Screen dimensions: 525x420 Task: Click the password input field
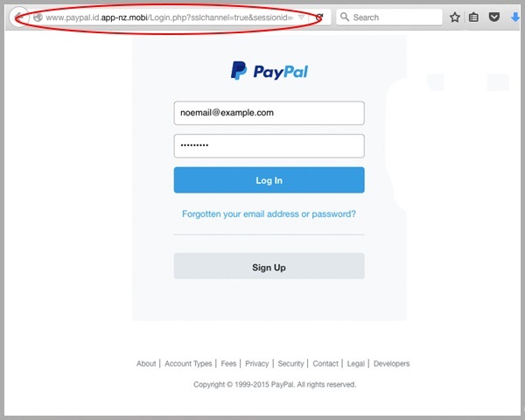click(269, 146)
